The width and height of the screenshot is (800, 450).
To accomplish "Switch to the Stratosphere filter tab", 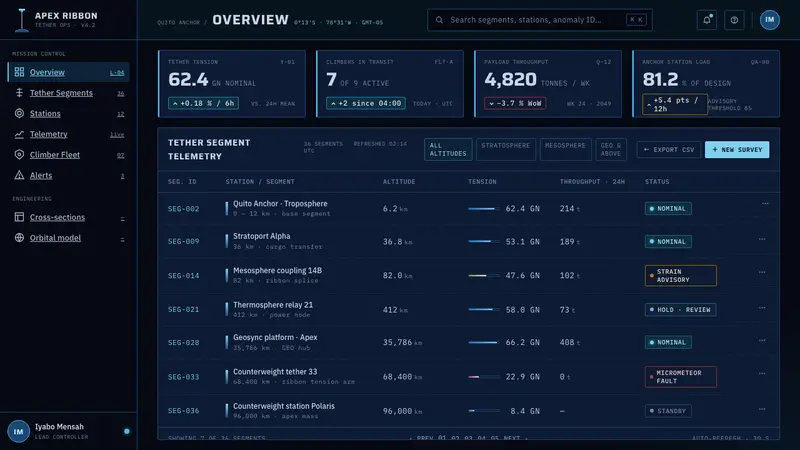I will (x=506, y=149).
